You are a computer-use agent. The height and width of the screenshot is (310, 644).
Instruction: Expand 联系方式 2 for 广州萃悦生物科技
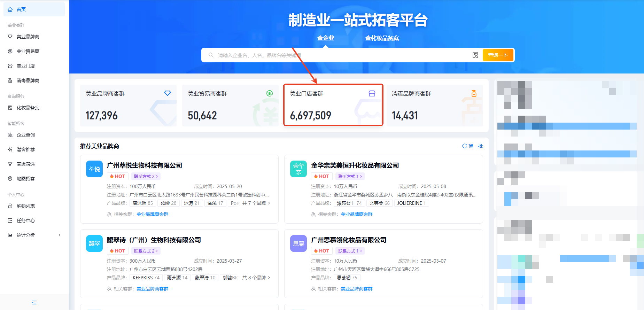146,176
